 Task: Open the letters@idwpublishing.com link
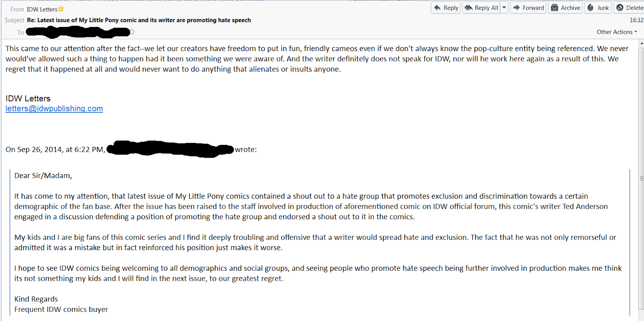tap(54, 109)
